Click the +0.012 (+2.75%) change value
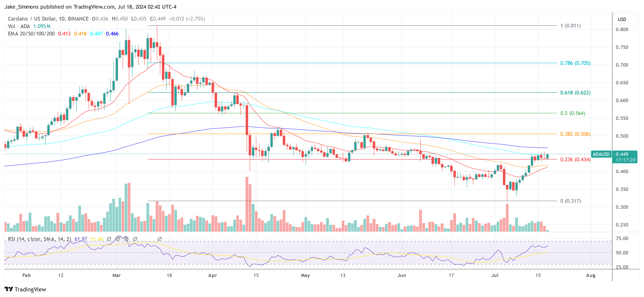The width and height of the screenshot is (644, 297). (187, 19)
